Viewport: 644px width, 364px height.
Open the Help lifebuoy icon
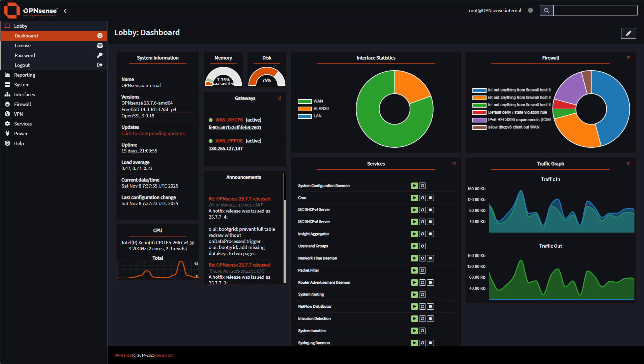pyautogui.click(x=7, y=143)
